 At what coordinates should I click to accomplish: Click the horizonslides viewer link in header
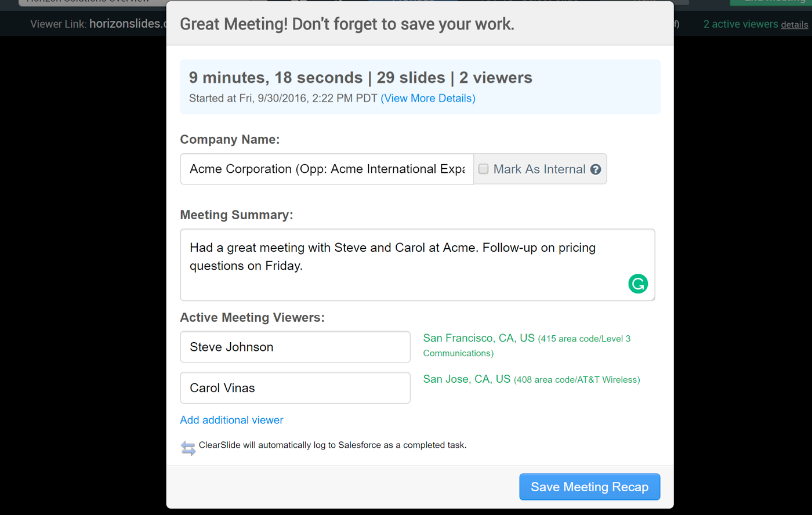click(128, 24)
